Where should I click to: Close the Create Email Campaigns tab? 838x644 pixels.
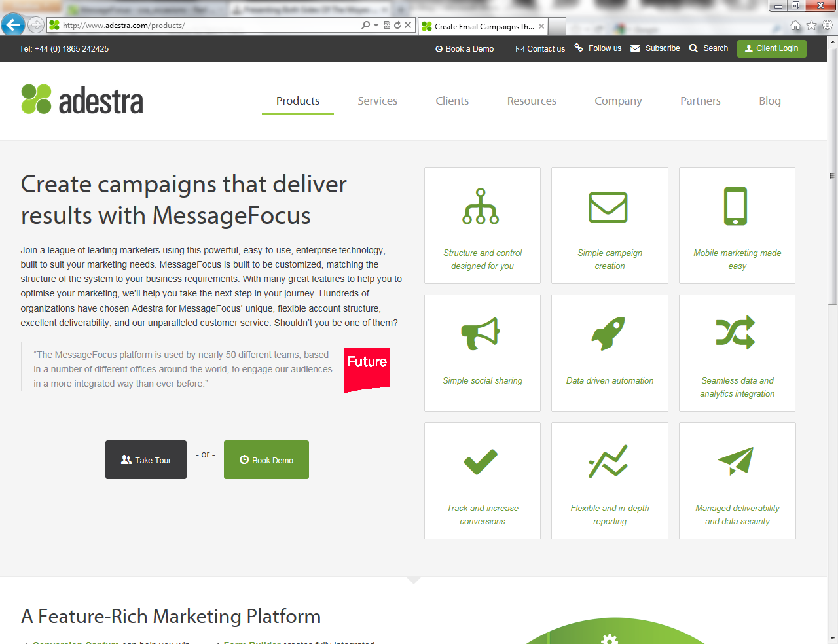(x=541, y=26)
